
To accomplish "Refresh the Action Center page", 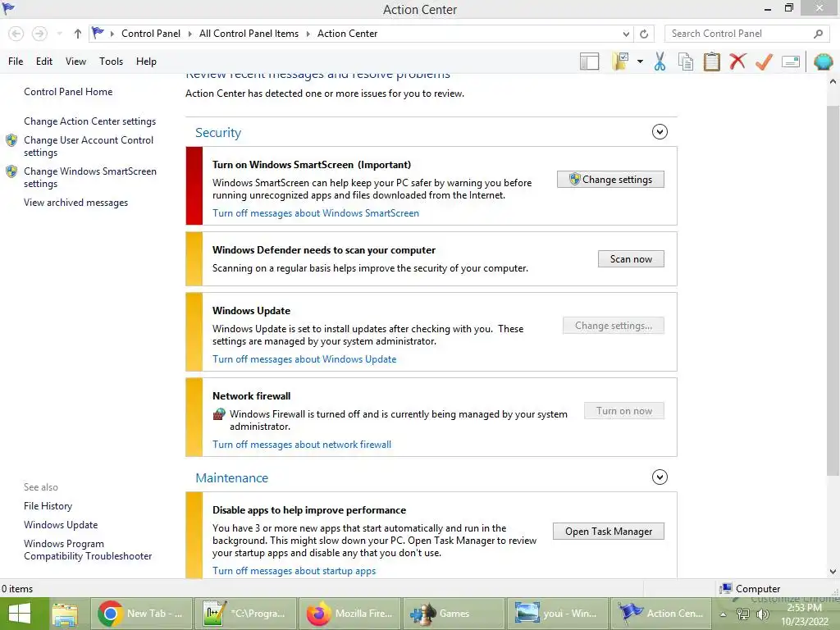I will point(644,34).
